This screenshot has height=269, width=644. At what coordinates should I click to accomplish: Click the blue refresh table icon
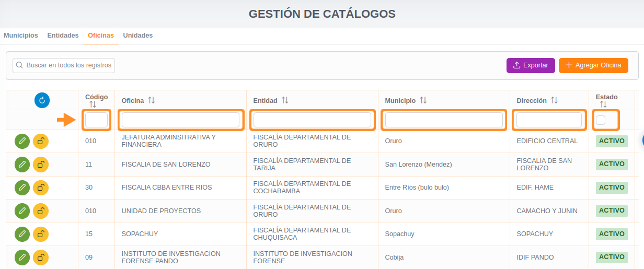(x=42, y=100)
